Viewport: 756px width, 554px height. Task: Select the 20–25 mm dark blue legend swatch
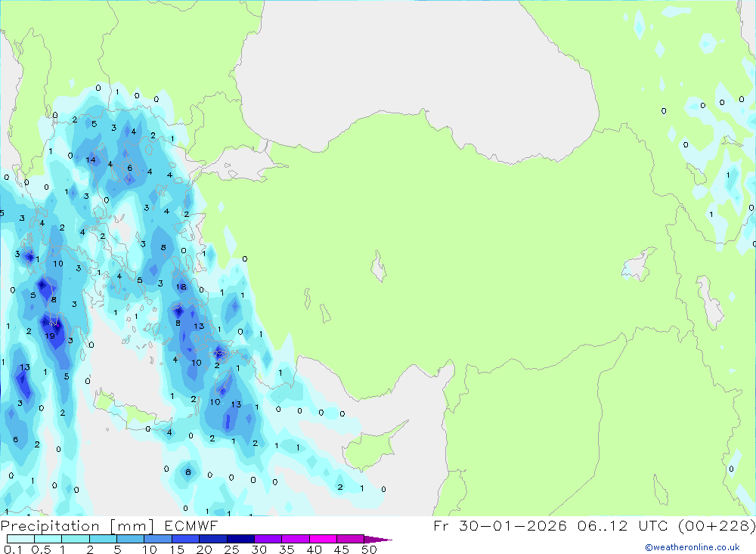pos(212,539)
